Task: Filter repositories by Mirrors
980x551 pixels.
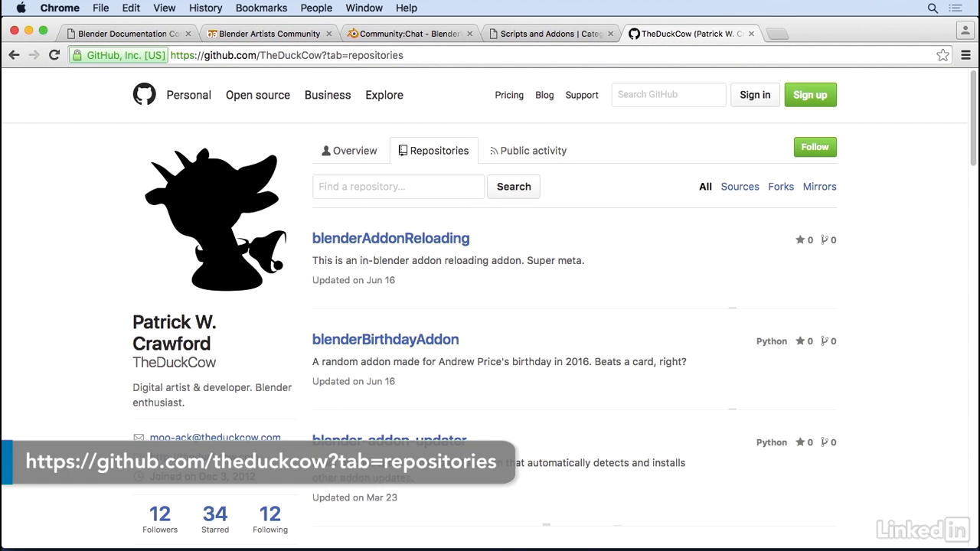Action: pyautogui.click(x=819, y=187)
